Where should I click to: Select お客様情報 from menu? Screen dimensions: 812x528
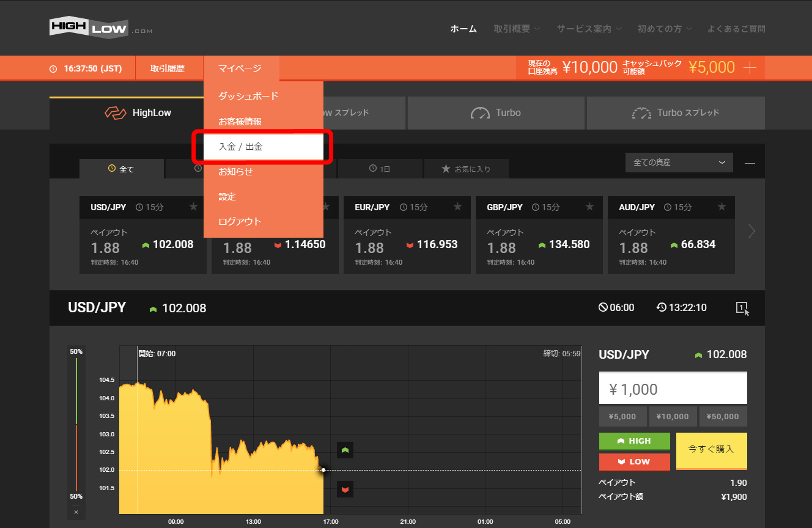tap(264, 122)
